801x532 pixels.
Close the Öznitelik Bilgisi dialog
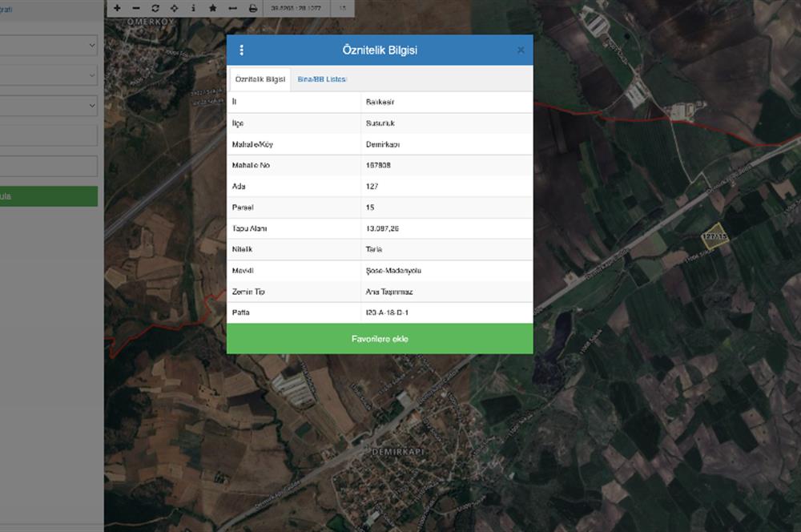click(x=521, y=50)
